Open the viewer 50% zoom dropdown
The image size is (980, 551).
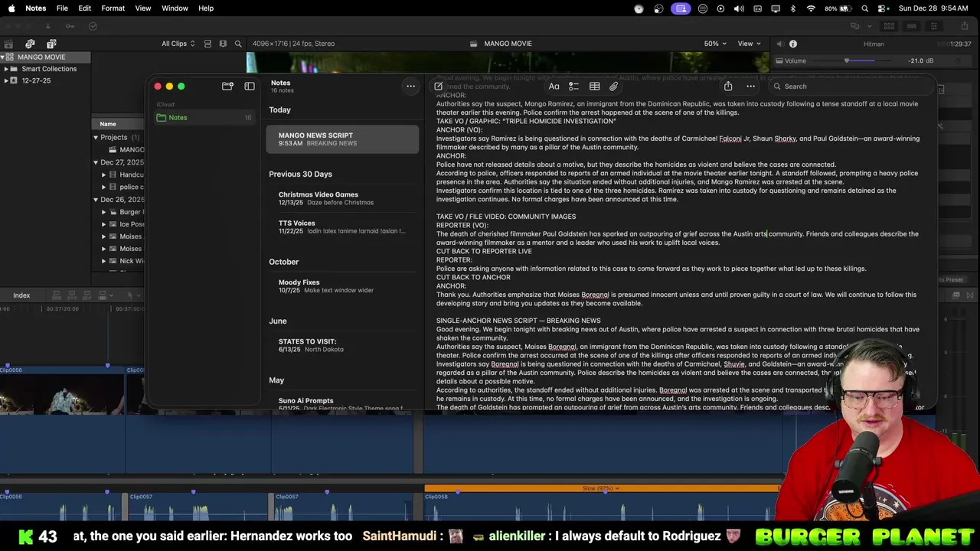point(715,44)
